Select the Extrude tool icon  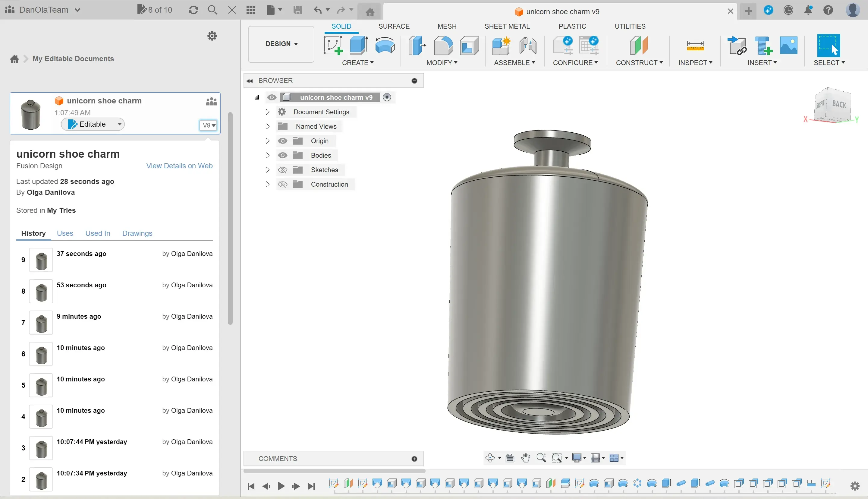coord(359,45)
